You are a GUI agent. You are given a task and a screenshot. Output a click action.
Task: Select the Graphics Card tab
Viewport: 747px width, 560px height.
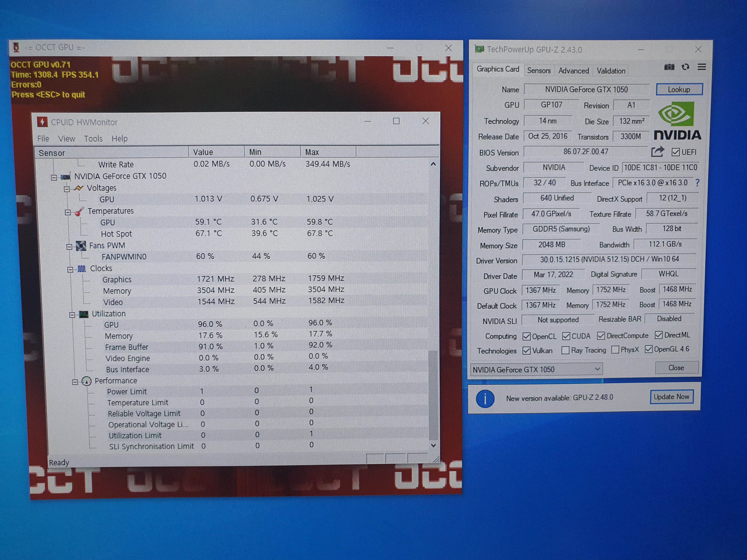(498, 69)
